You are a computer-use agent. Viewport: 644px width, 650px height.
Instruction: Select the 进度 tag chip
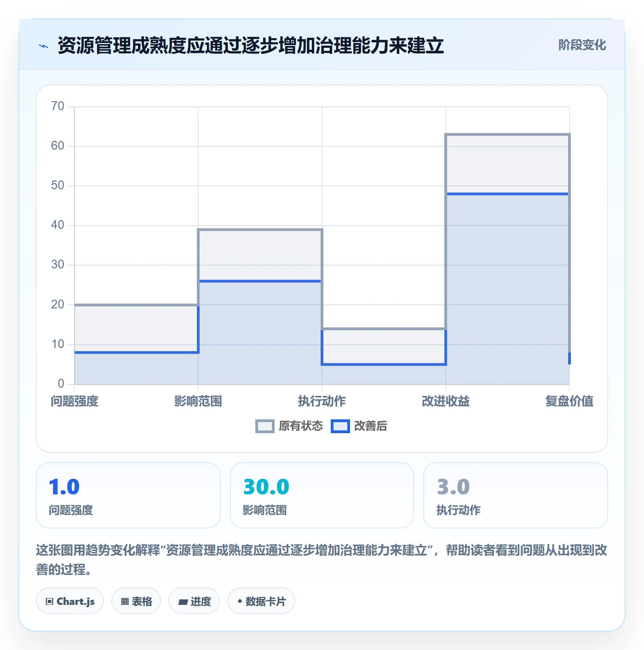194,601
